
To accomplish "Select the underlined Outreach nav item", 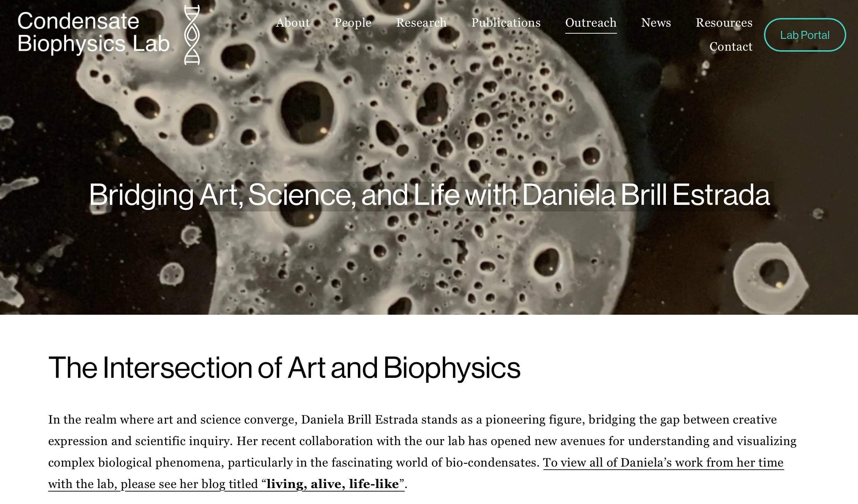I will (x=591, y=23).
